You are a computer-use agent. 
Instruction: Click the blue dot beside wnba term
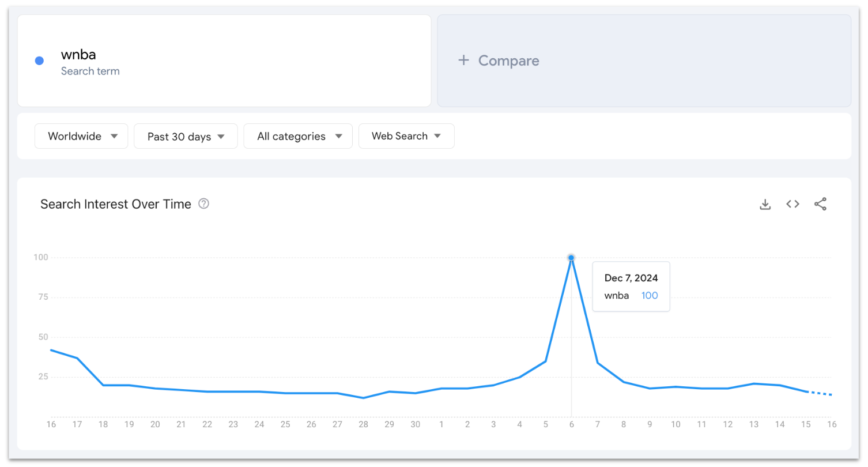tap(39, 61)
